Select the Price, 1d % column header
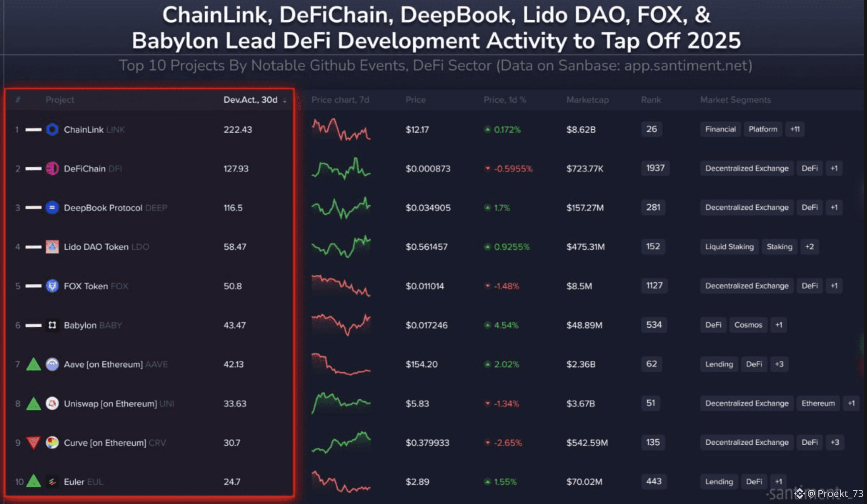Screen dimensions: 867x504 click(x=505, y=100)
